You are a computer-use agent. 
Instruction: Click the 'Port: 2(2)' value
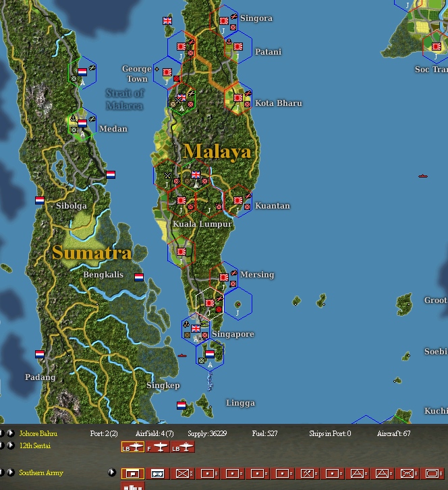coord(104,433)
